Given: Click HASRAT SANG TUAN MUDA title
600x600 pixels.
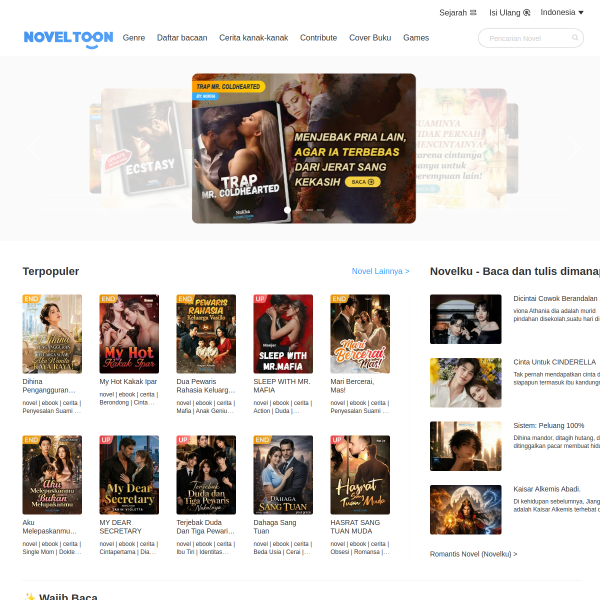Looking at the screenshot, I should 355,527.
